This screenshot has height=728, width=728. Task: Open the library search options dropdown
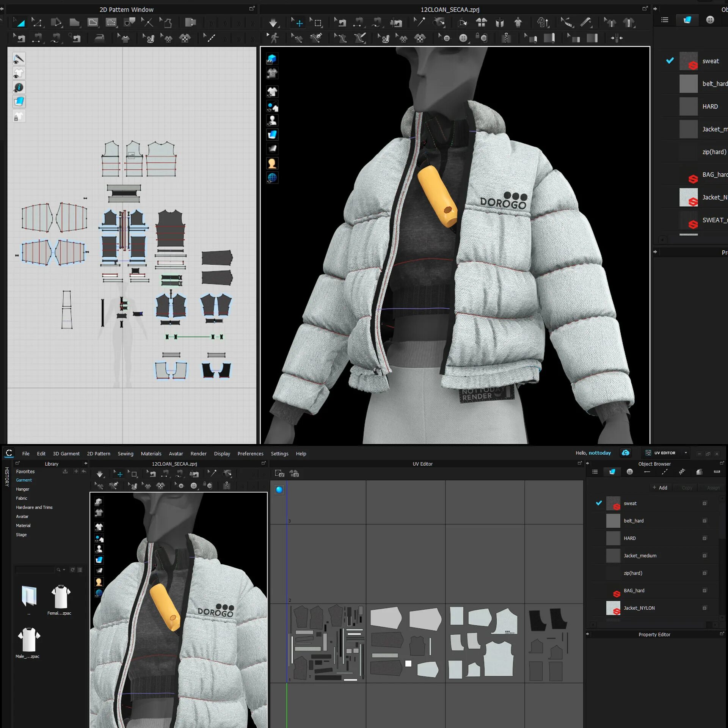click(x=64, y=570)
